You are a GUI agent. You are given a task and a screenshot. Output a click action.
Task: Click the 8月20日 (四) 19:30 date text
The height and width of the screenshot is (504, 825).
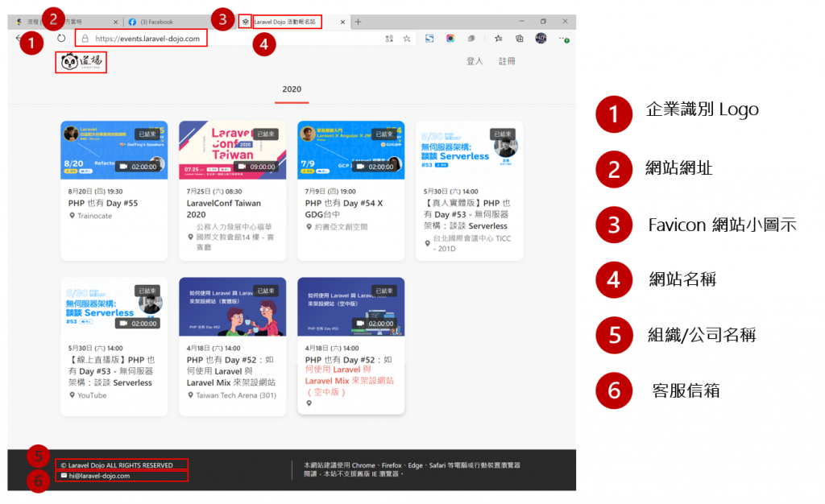[95, 192]
